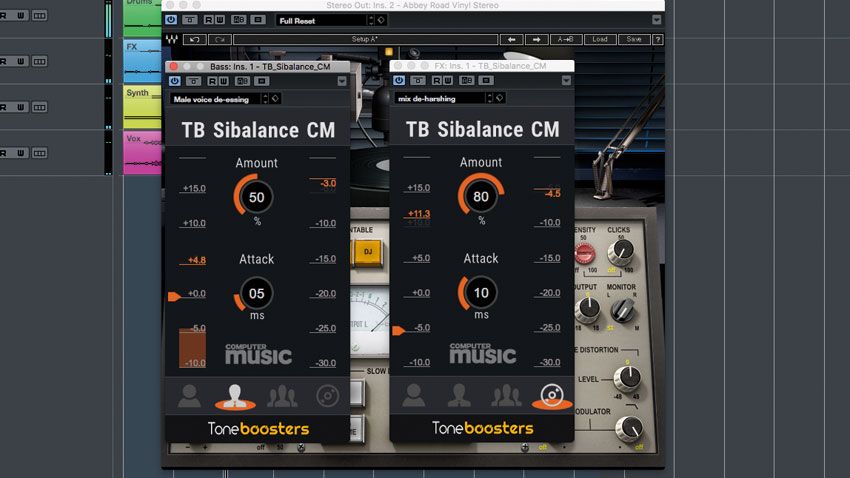Open preset management diamond next to Male voice de-essing
The height and width of the screenshot is (478, 850).
click(275, 99)
